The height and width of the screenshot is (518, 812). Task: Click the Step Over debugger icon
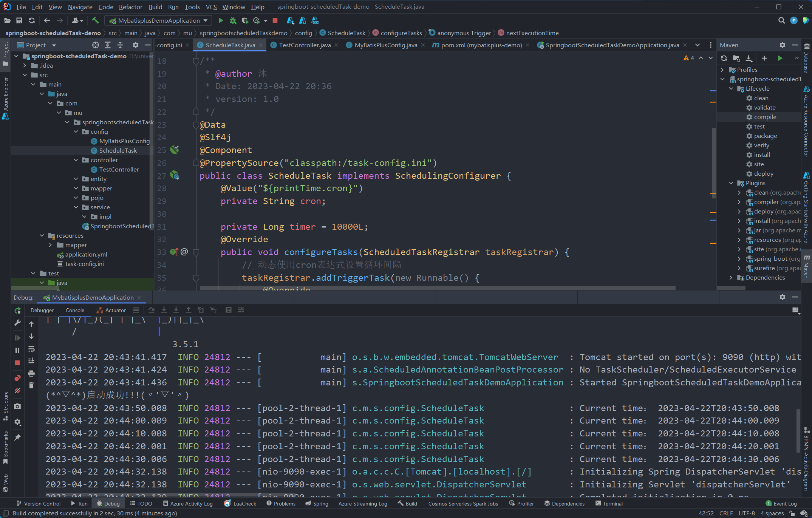click(152, 310)
